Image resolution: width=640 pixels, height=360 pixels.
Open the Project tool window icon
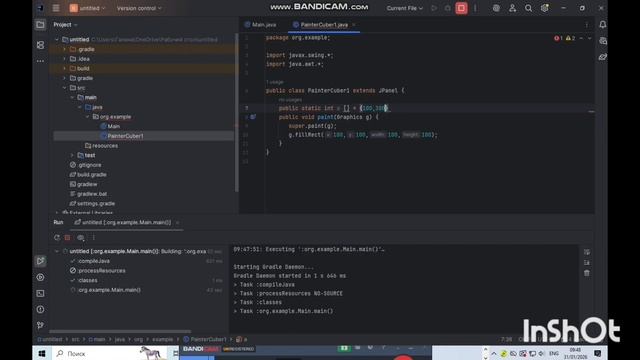click(40, 25)
